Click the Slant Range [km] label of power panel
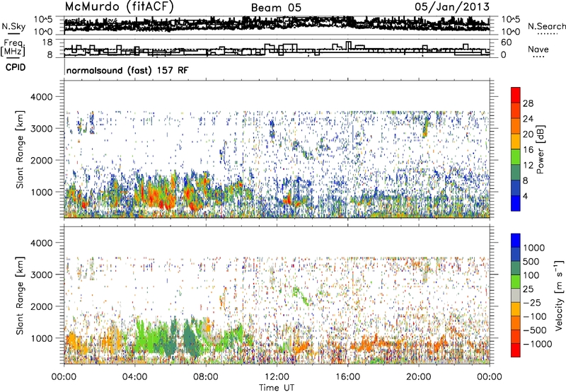 (20, 149)
